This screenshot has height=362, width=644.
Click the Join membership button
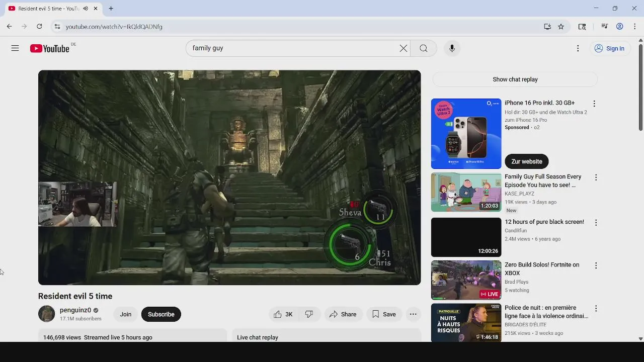[x=125, y=314]
